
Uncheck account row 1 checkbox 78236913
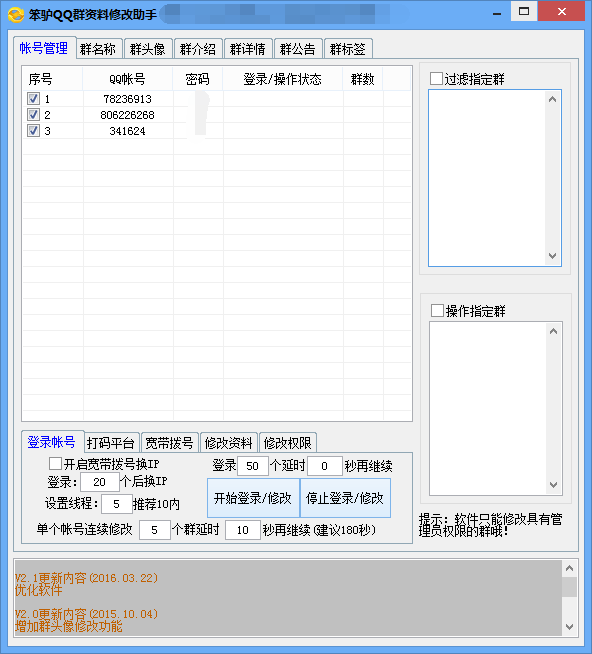(33, 99)
